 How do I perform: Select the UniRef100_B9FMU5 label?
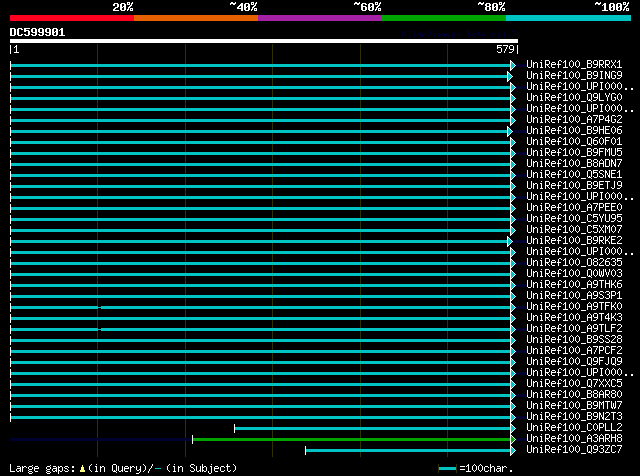(x=574, y=152)
